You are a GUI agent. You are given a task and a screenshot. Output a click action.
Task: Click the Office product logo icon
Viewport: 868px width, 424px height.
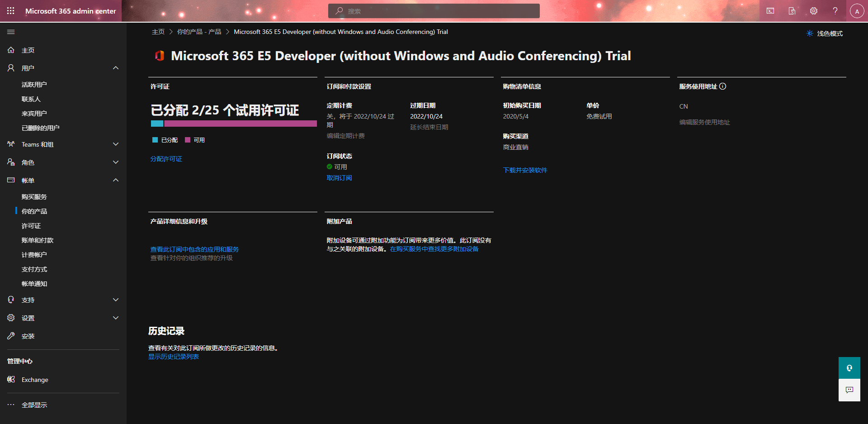click(159, 56)
